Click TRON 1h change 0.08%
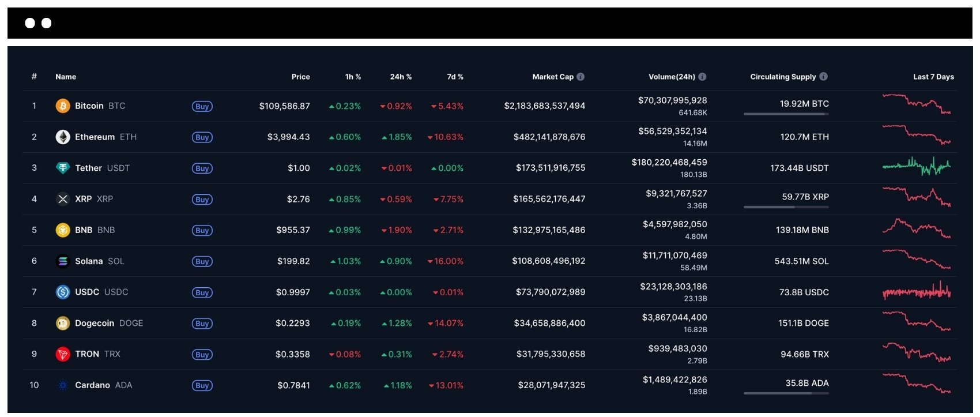The height and width of the screenshot is (417, 980). pos(345,355)
